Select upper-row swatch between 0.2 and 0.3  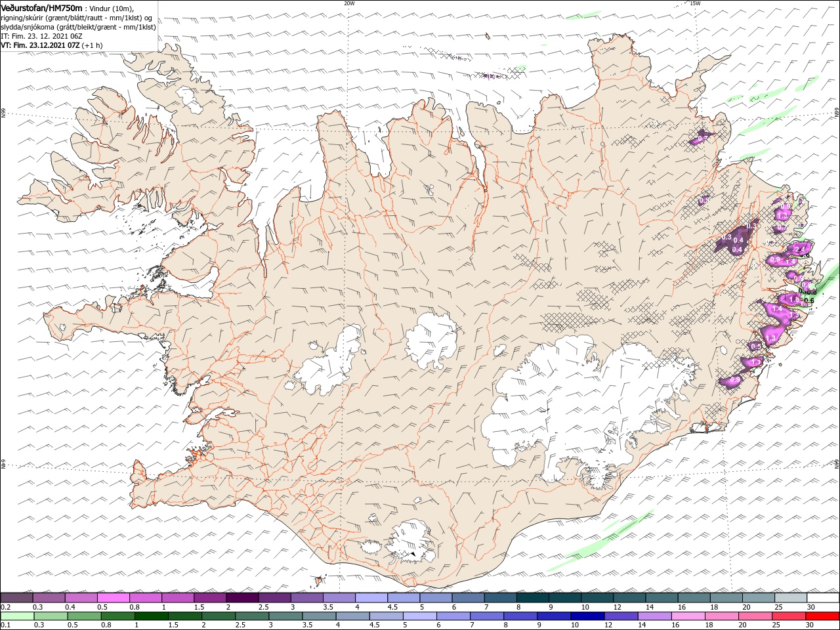[16, 597]
